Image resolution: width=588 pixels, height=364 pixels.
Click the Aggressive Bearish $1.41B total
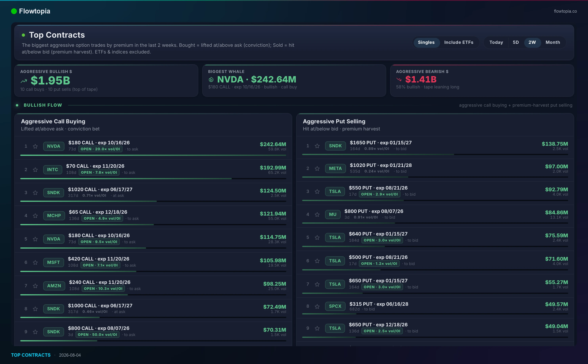[x=421, y=79]
